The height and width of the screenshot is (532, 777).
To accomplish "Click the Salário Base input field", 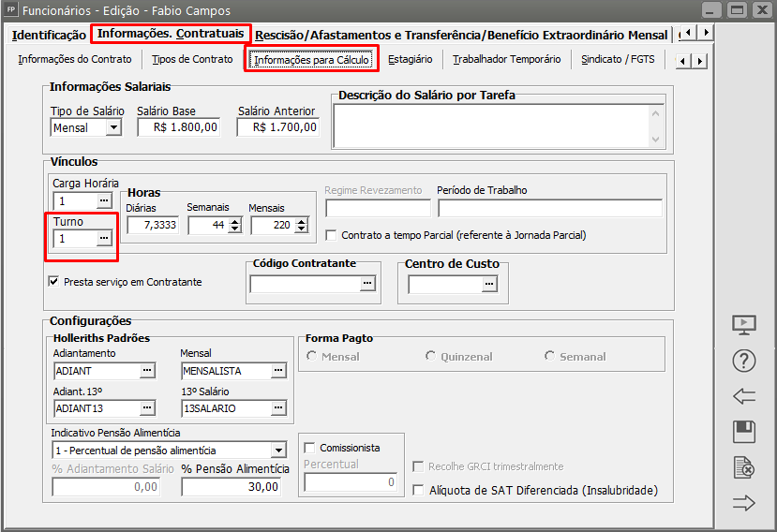I will pos(179,127).
